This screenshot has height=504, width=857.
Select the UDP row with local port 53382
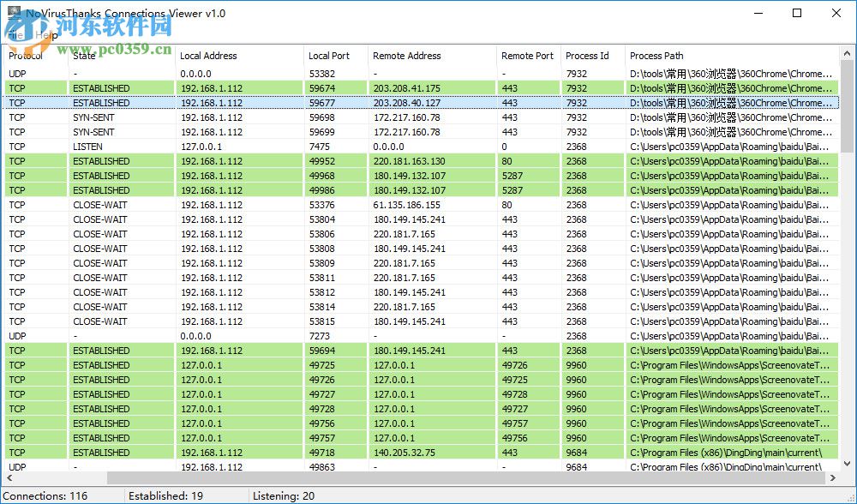(x=257, y=74)
